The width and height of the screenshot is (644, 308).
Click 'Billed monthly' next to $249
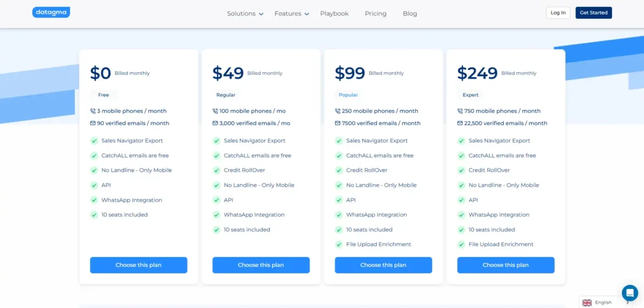point(519,73)
